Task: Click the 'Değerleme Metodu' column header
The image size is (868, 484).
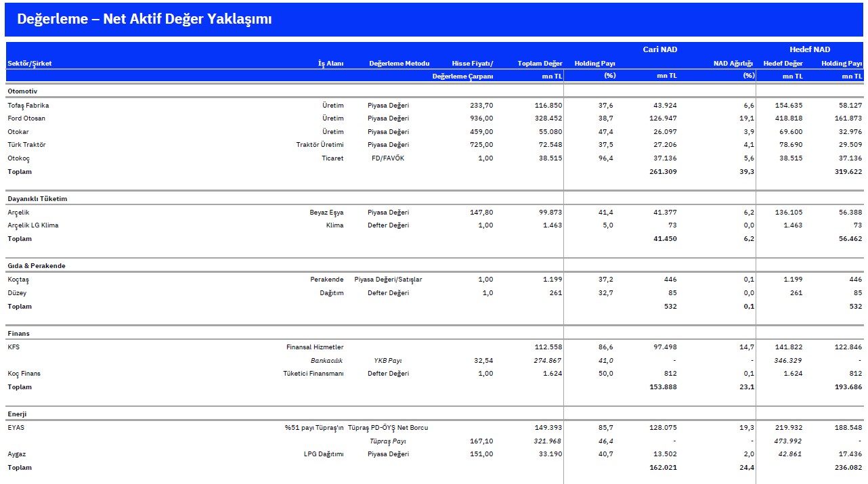Action: point(399,64)
